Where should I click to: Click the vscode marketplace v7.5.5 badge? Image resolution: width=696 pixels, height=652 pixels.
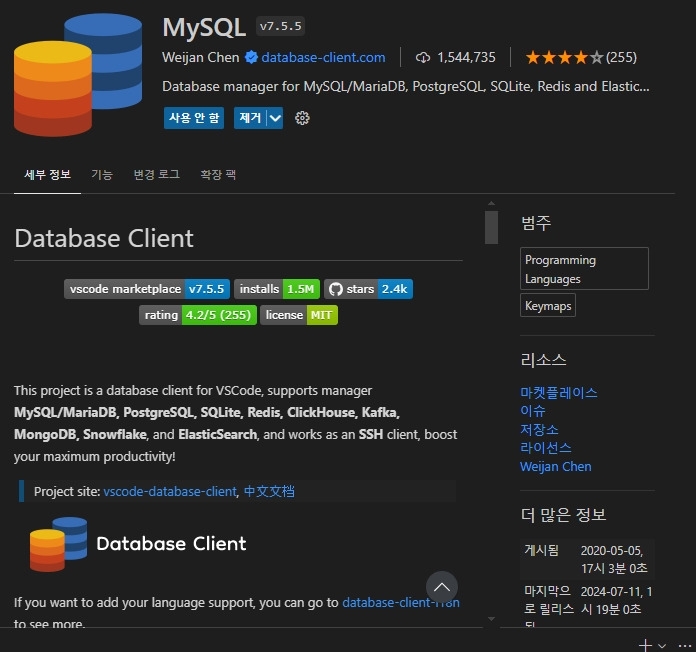pyautogui.click(x=147, y=289)
